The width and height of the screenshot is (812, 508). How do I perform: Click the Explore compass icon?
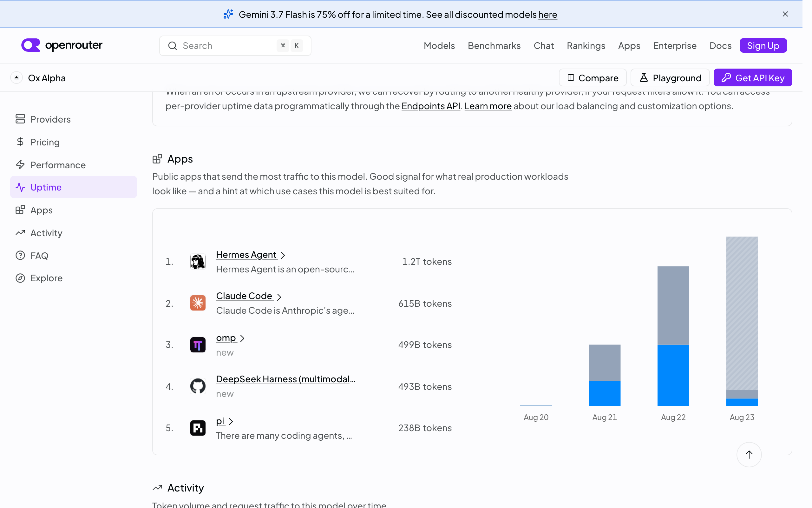[x=20, y=278]
